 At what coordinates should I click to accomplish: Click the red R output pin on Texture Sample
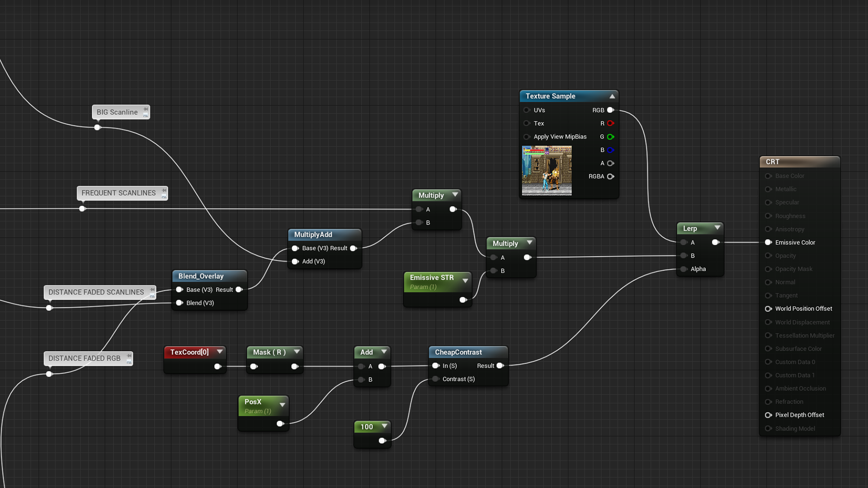point(610,123)
